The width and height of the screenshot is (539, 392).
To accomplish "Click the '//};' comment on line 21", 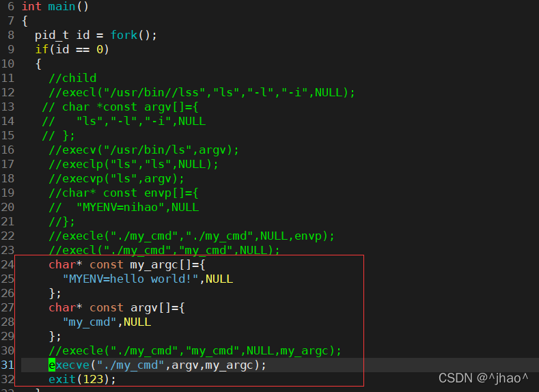I will pos(61,221).
